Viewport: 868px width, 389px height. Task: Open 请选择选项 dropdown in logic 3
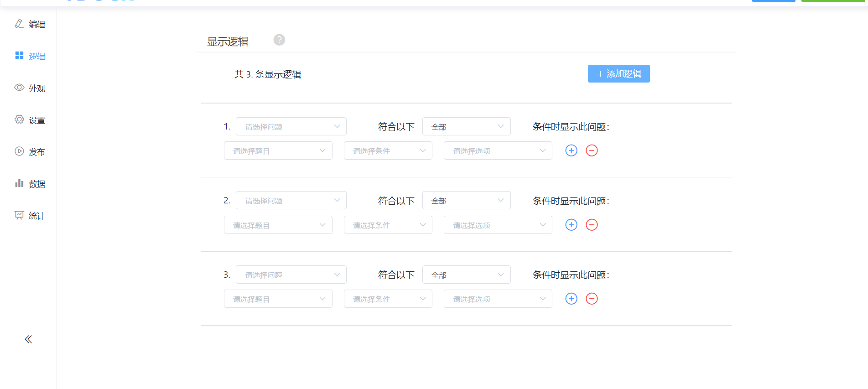(498, 299)
